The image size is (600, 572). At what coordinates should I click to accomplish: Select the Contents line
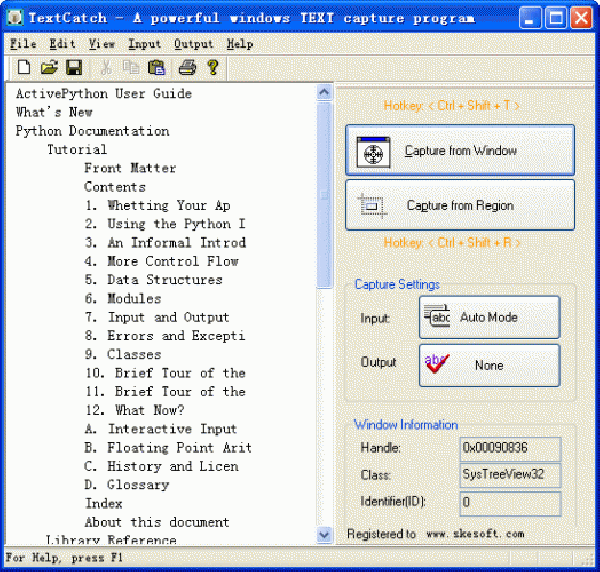(x=115, y=187)
